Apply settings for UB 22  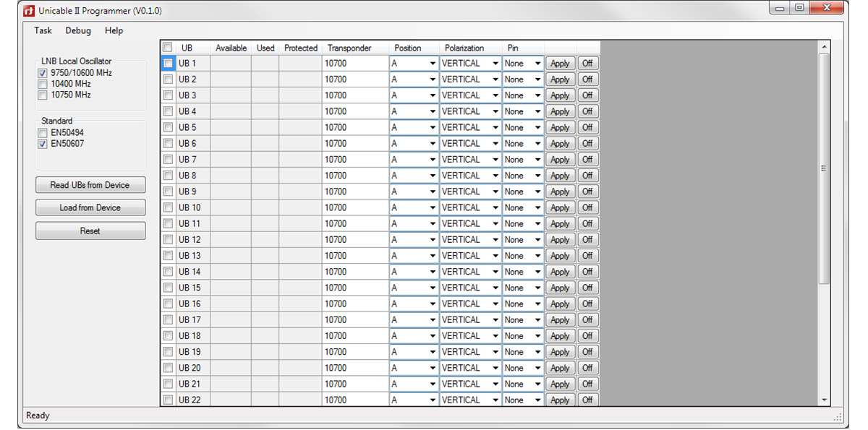pyautogui.click(x=560, y=400)
